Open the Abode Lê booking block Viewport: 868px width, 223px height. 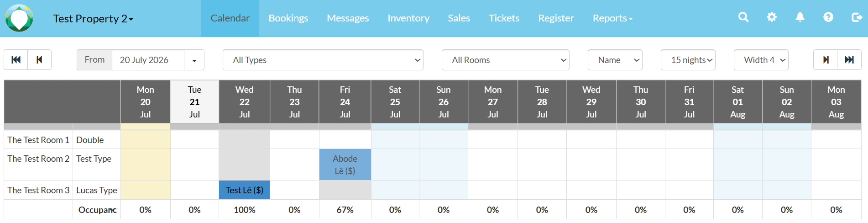click(x=345, y=165)
